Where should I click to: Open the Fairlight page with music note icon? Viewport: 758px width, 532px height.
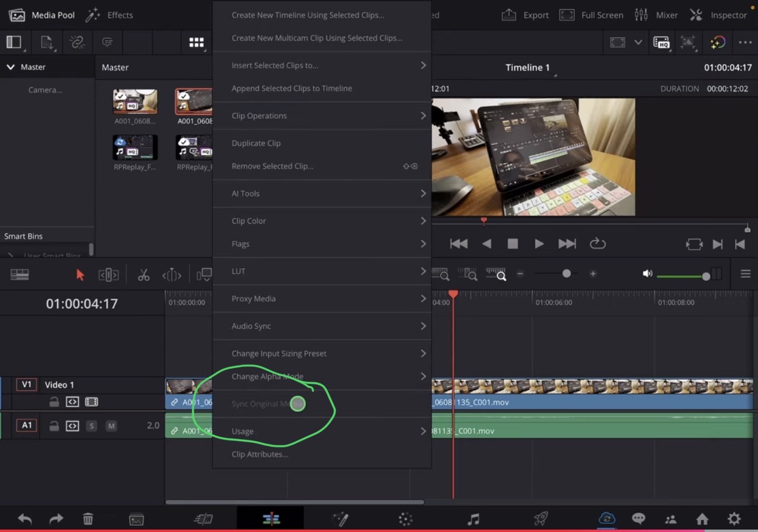[474, 519]
